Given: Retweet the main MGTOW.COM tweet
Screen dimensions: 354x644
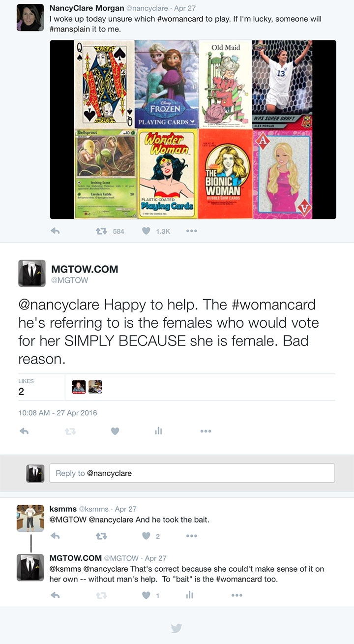Looking at the screenshot, I should pyautogui.click(x=70, y=431).
